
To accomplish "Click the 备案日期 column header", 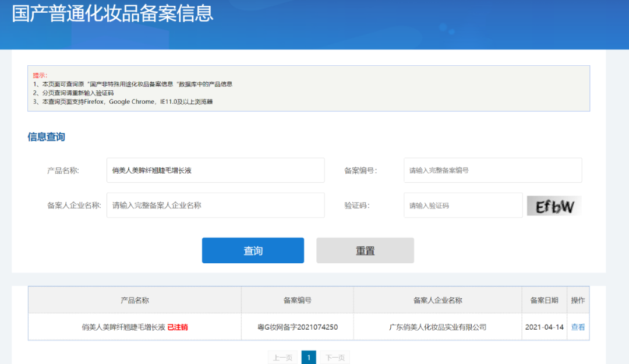I will 544,301.
